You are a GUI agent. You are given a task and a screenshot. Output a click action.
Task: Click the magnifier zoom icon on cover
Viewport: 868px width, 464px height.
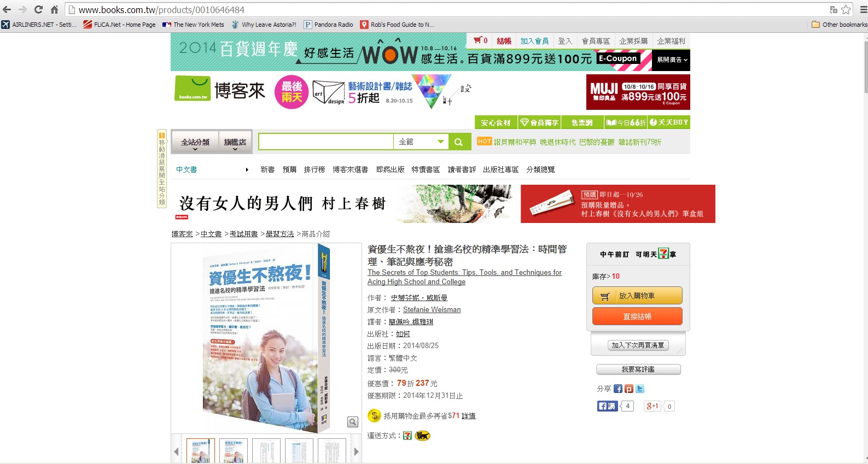(353, 422)
